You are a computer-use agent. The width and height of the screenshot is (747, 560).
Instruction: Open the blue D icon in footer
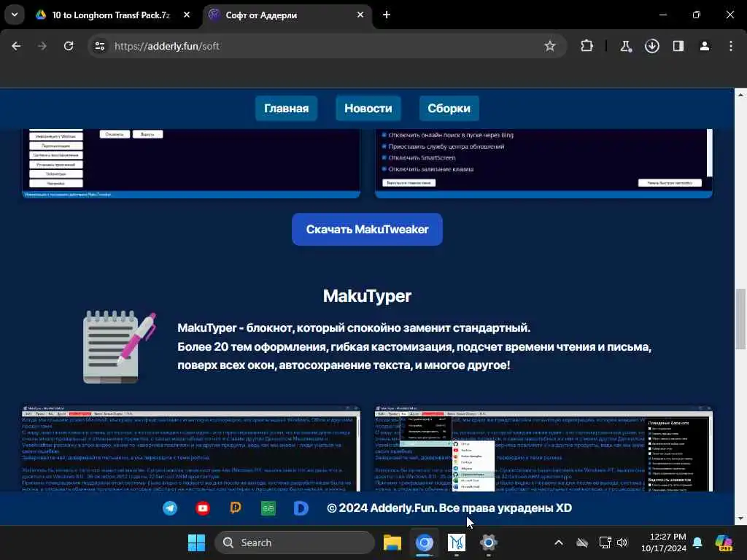pyautogui.click(x=301, y=508)
